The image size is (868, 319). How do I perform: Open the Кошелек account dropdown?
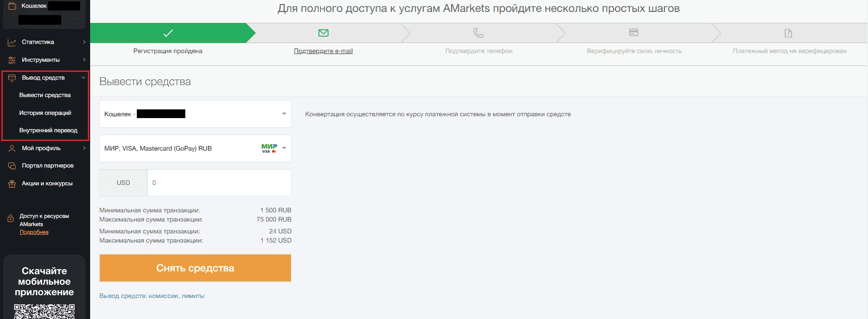pos(195,114)
